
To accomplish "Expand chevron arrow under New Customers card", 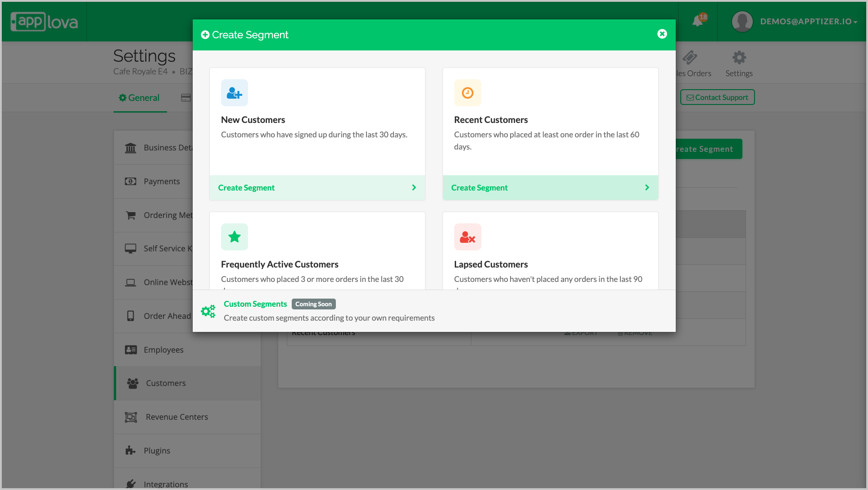I will (x=414, y=187).
